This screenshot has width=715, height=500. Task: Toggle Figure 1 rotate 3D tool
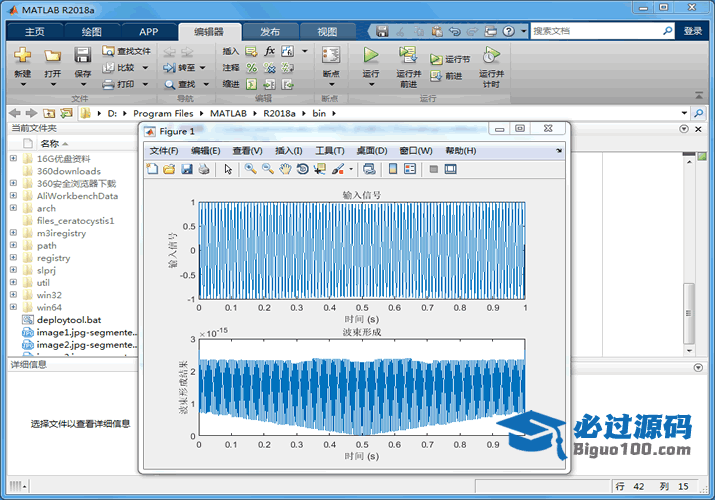tap(302, 169)
